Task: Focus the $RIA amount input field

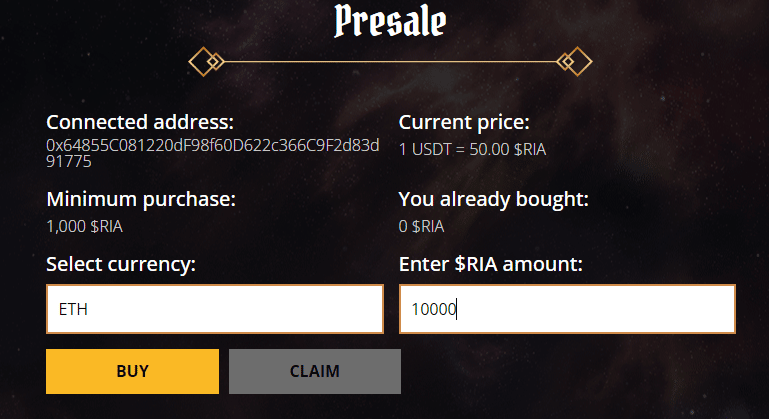Action: [x=567, y=309]
